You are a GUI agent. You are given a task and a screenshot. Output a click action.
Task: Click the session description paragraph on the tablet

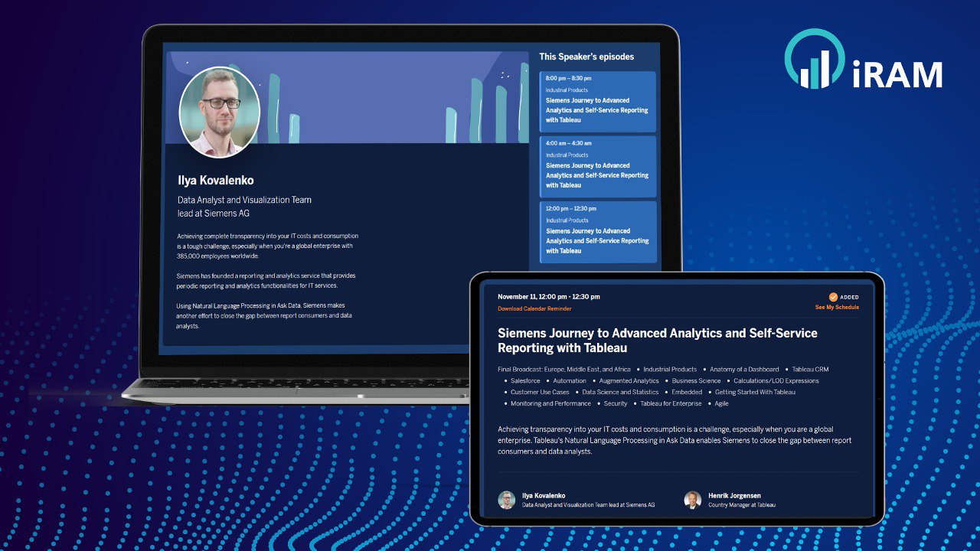point(675,440)
